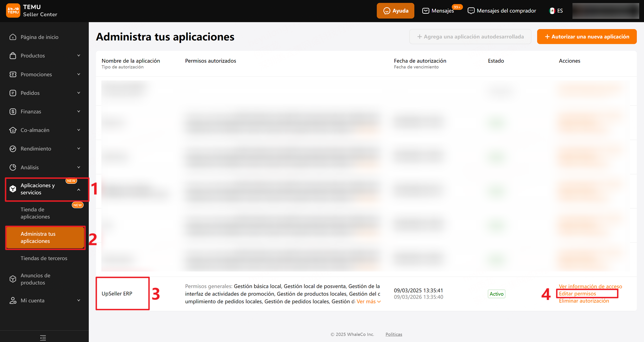The image size is (644, 342).
Task: Expand the Pedidos menu chevron
Action: tap(79, 93)
